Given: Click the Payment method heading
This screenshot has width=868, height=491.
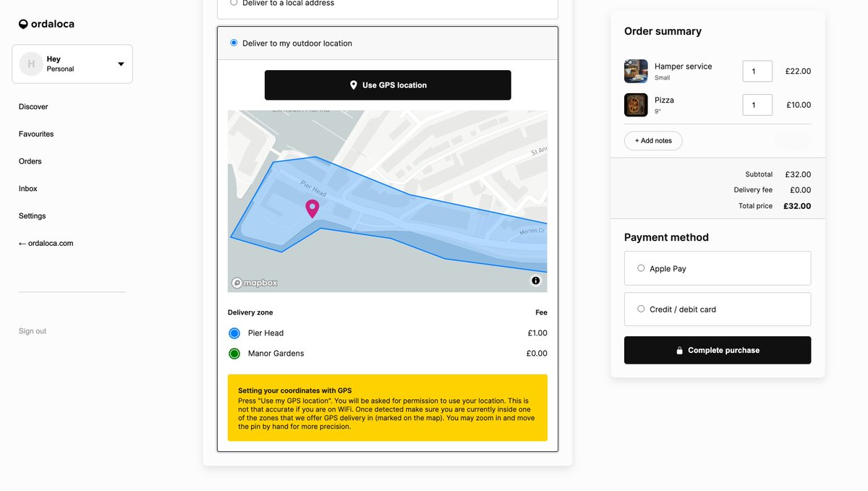Looking at the screenshot, I should [666, 237].
